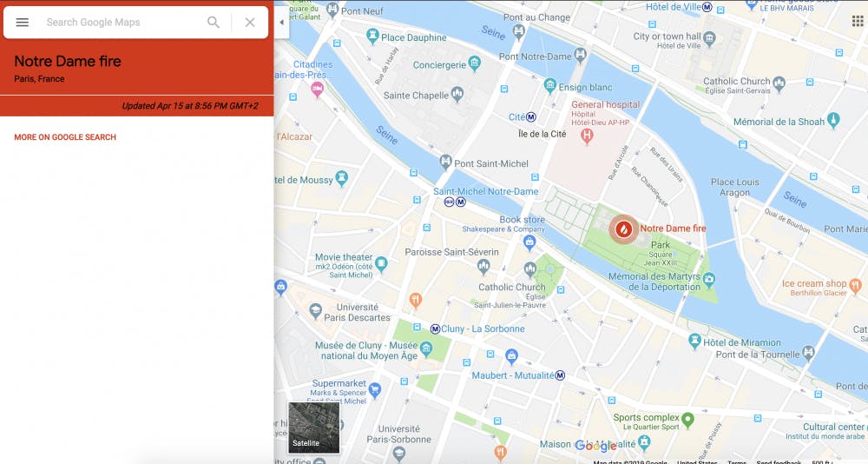Select the Conciergerie pin
868x464 pixels.
[x=475, y=63]
